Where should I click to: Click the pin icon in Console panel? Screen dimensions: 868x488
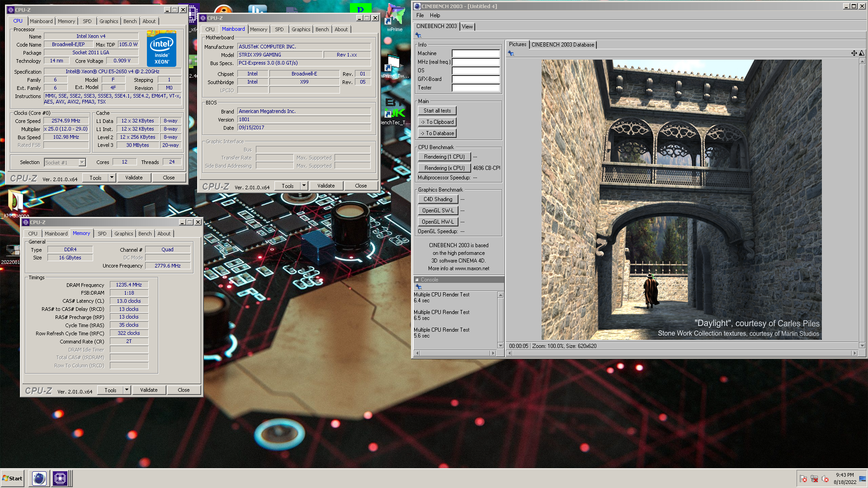pos(418,287)
